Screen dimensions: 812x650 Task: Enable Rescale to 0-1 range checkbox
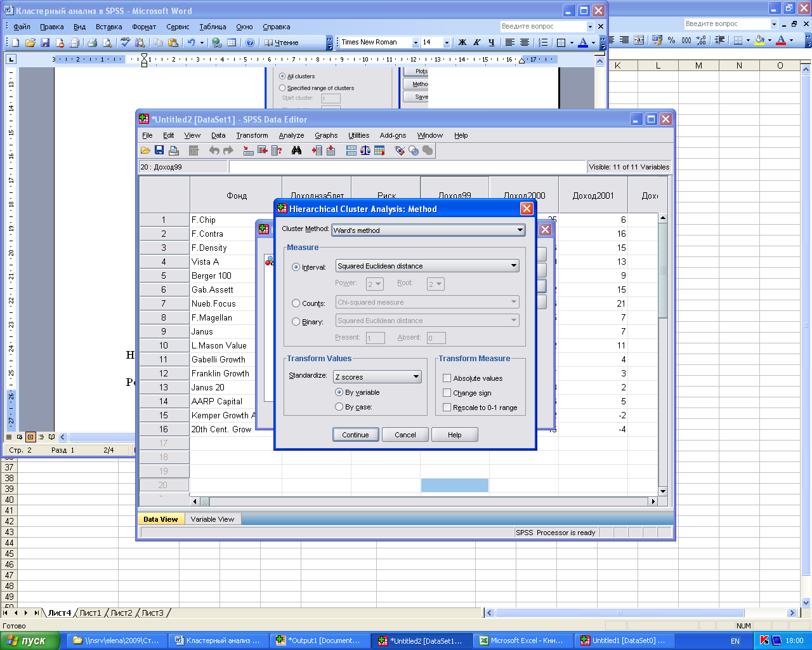(x=447, y=408)
